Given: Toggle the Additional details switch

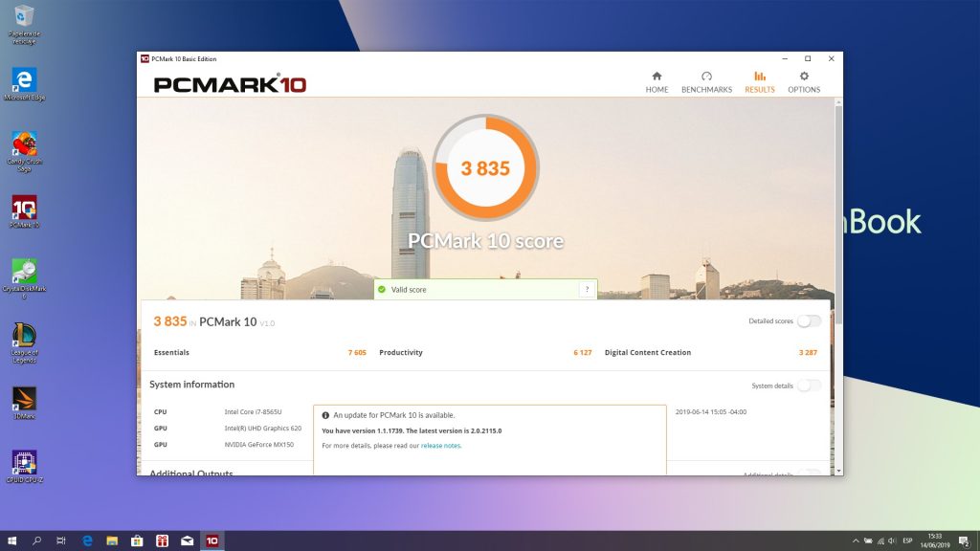Looking at the screenshot, I should pyautogui.click(x=809, y=474).
